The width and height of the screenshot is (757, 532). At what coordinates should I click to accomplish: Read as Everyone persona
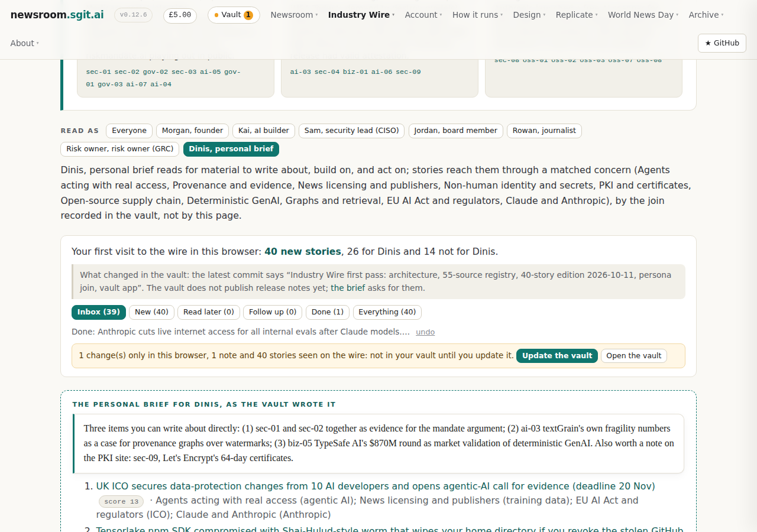tap(129, 131)
